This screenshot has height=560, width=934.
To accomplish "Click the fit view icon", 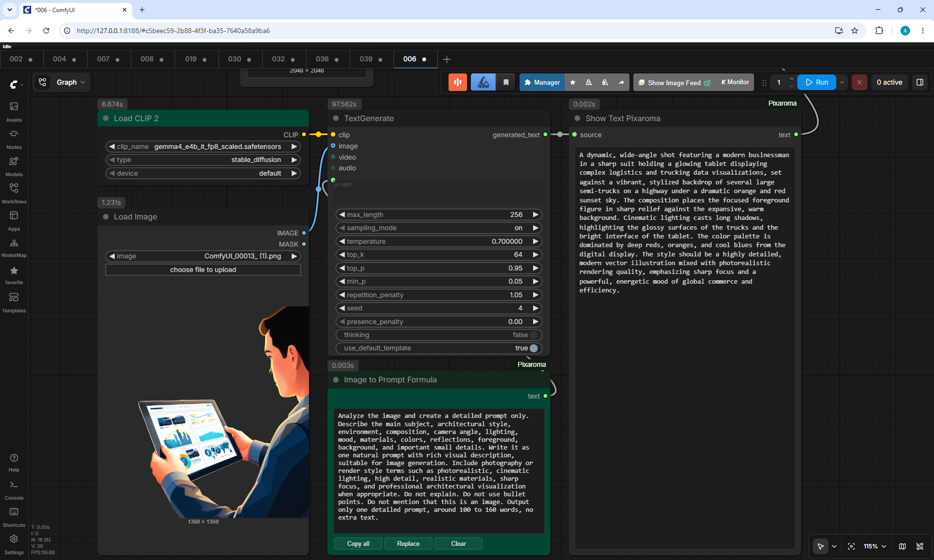I will (x=851, y=546).
